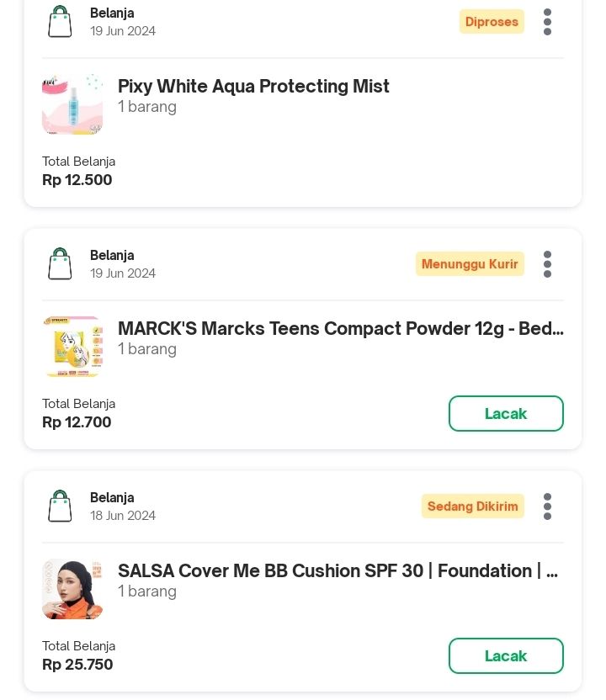Open SALSA Cover Me BB Cushion image
Viewport: 606px width, 700px height.
[x=72, y=589]
